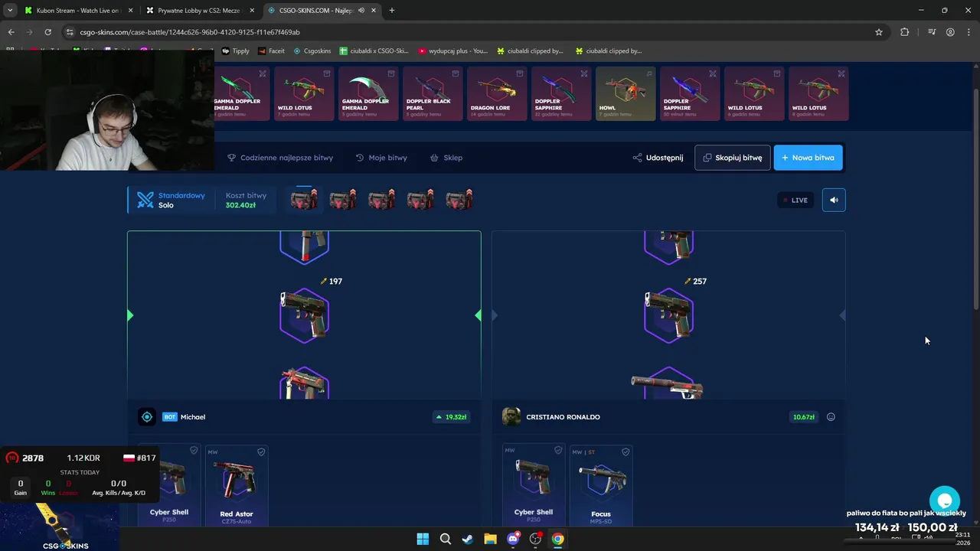This screenshot has height=551, width=980.
Task: Open the Tipply bookmark
Action: (235, 51)
